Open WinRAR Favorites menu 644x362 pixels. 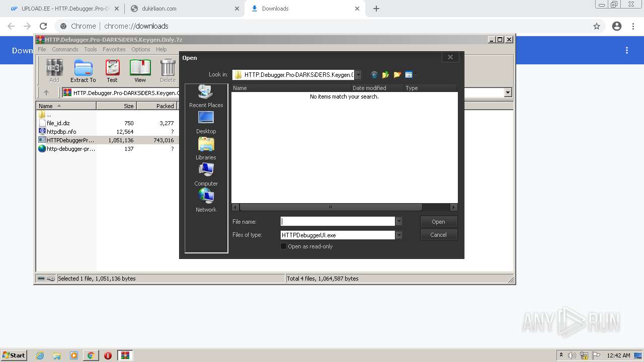114,49
